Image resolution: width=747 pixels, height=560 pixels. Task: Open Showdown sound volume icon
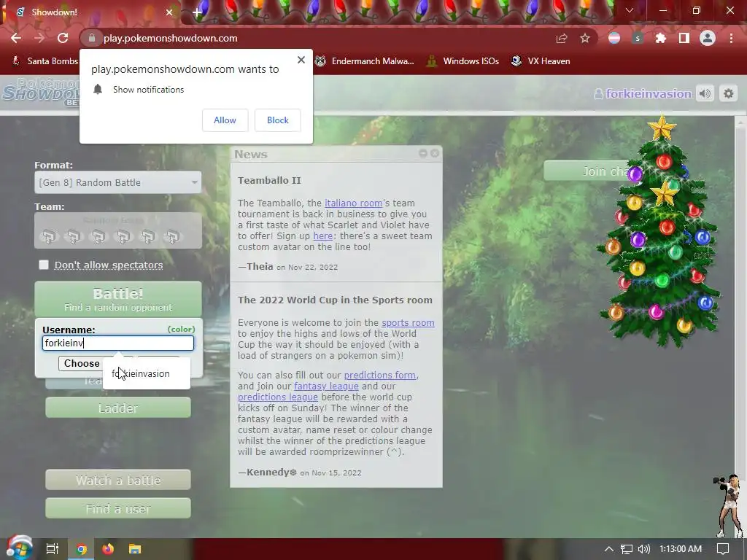(x=705, y=94)
